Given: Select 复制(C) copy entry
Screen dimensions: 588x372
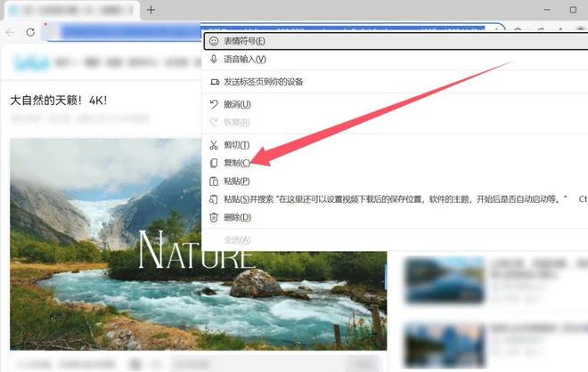Looking at the screenshot, I should point(396,163).
